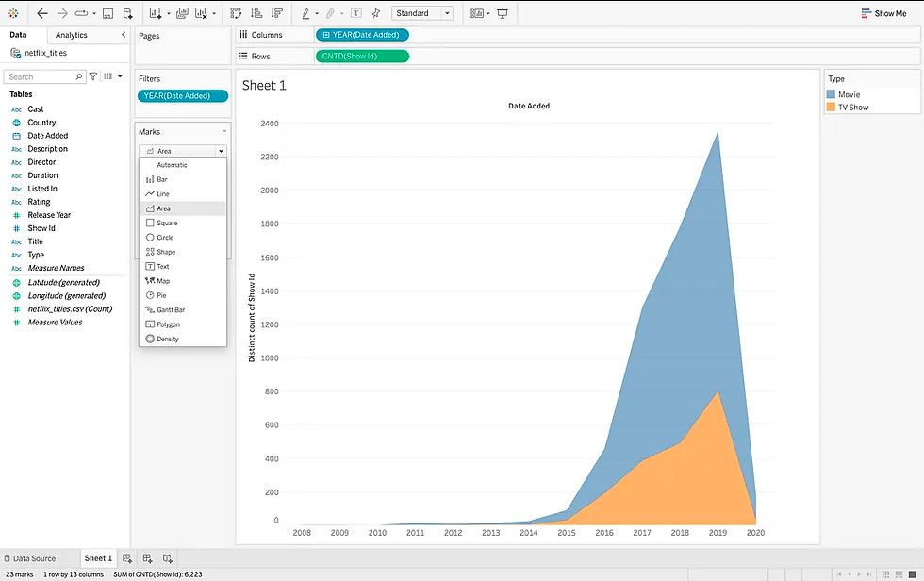The height and width of the screenshot is (581, 924).
Task: Collapse the Data pane with the chevron
Action: 124,35
